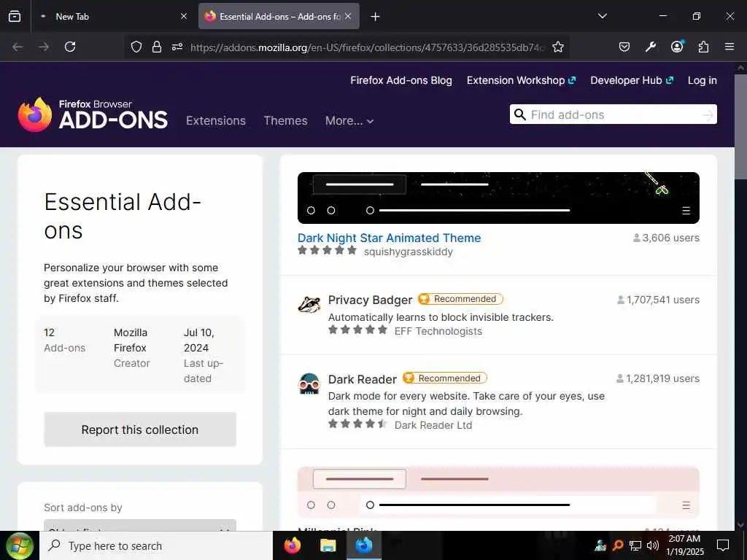Open Firefox Add-ons Blog link

tap(401, 80)
